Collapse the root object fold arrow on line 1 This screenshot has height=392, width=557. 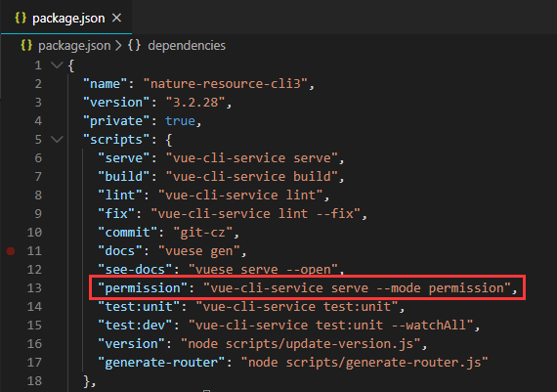(57, 65)
